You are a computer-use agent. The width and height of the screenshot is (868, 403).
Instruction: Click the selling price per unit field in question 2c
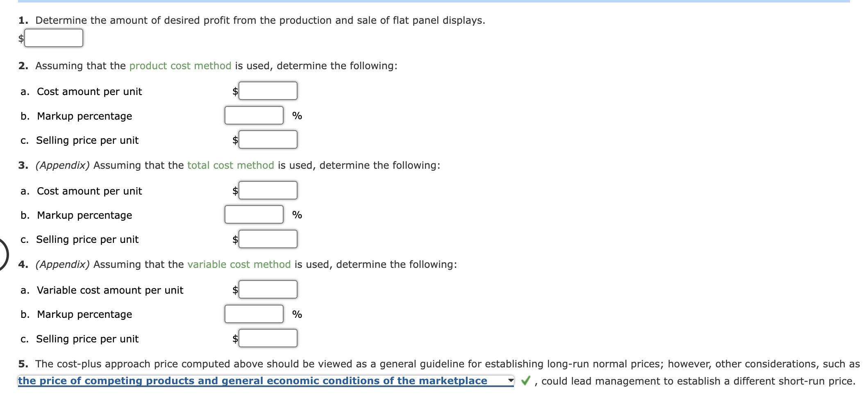pyautogui.click(x=268, y=139)
